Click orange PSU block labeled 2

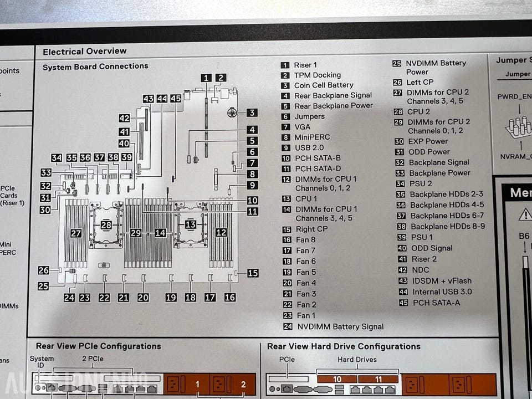click(243, 384)
